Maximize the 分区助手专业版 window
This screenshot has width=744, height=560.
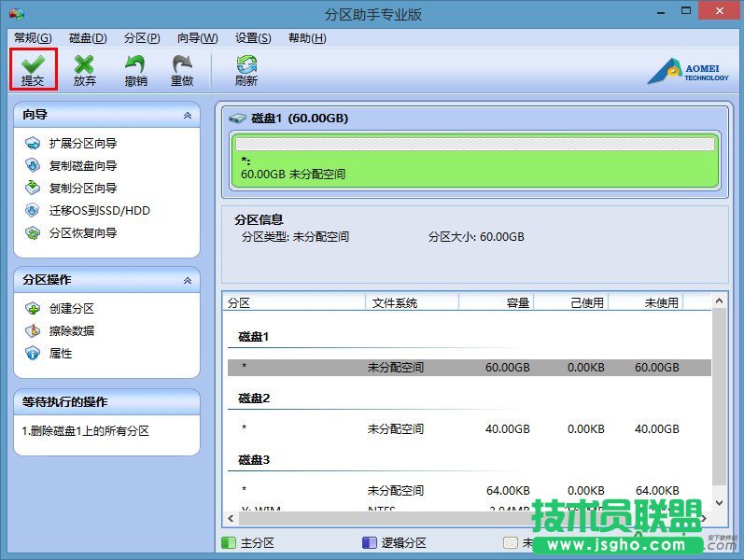click(x=686, y=11)
